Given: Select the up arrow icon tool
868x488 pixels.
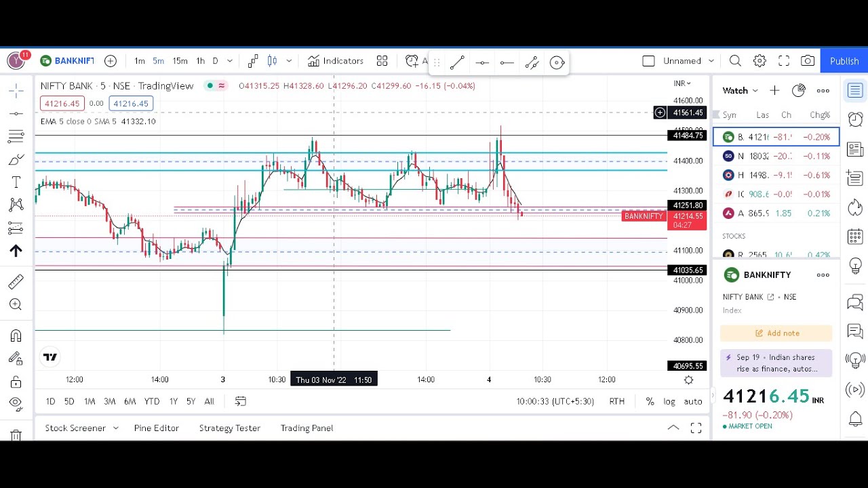Looking at the screenshot, I should [16, 251].
